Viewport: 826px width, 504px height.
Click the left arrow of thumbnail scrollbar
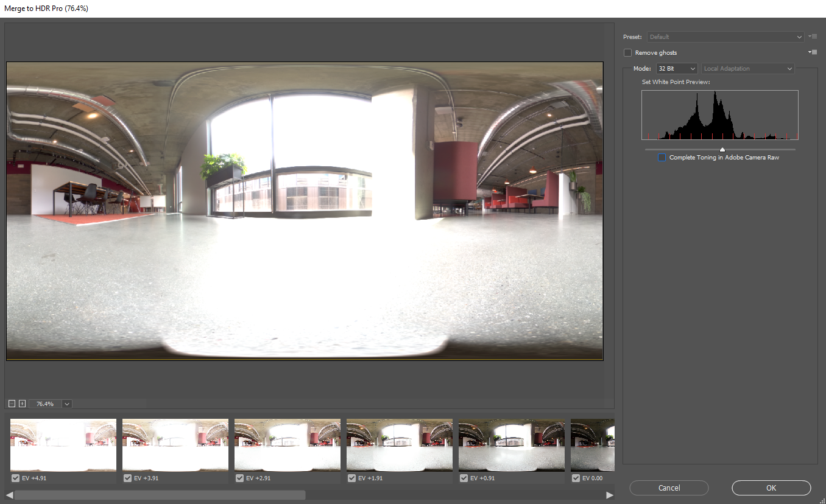[9, 495]
